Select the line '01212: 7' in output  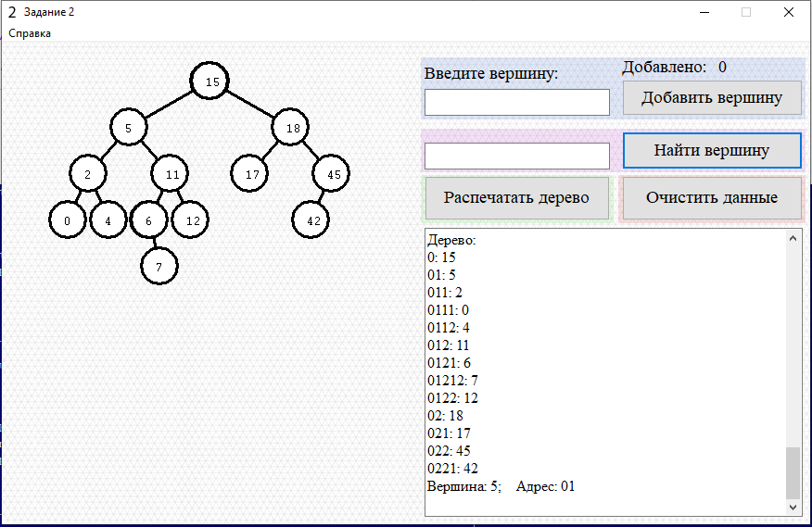[x=452, y=381]
